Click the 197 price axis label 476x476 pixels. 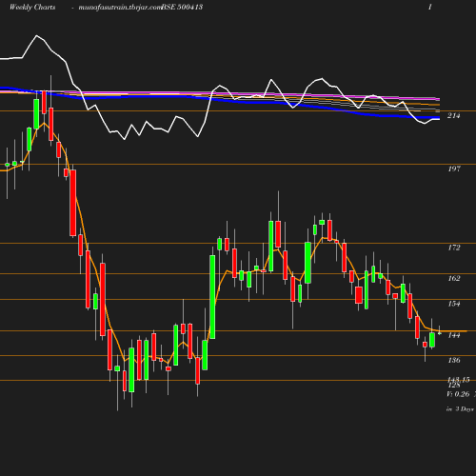tap(454, 169)
